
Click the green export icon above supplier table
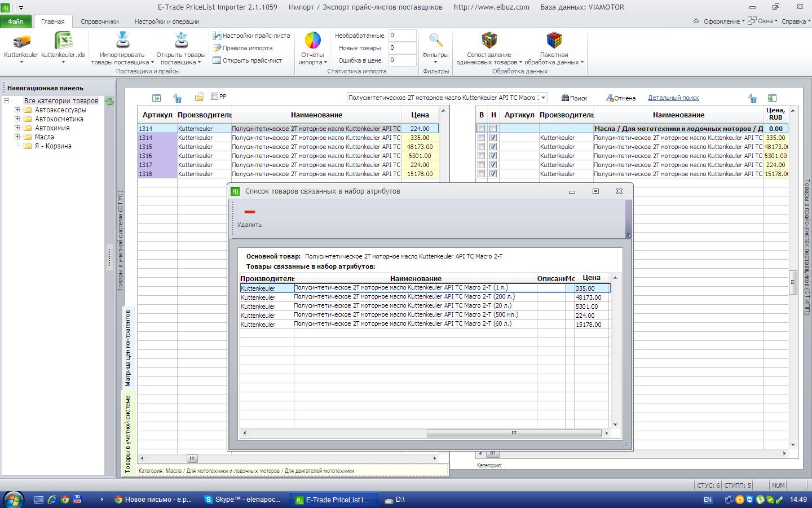click(x=772, y=98)
